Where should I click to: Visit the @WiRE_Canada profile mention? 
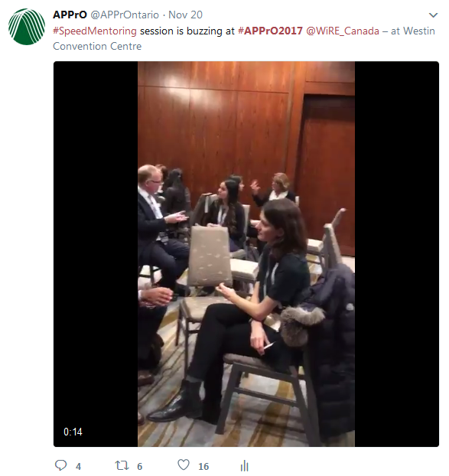click(343, 31)
